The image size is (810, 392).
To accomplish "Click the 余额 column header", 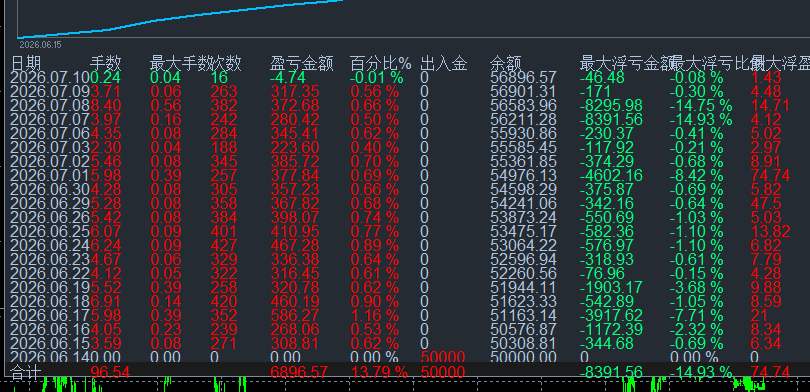I will pos(505,64).
